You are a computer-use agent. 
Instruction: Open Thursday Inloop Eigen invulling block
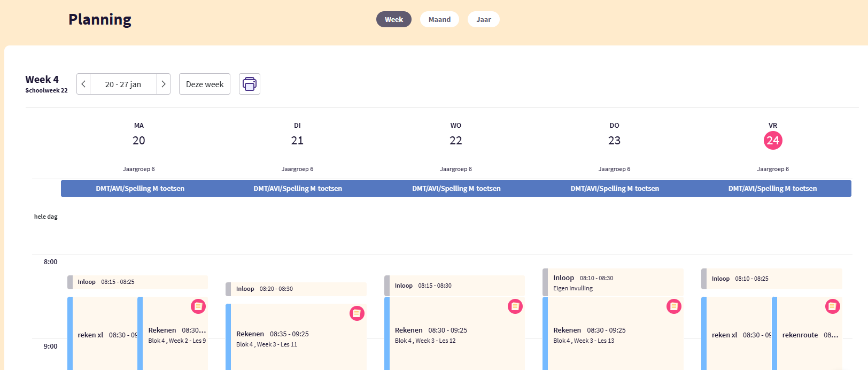(613, 283)
